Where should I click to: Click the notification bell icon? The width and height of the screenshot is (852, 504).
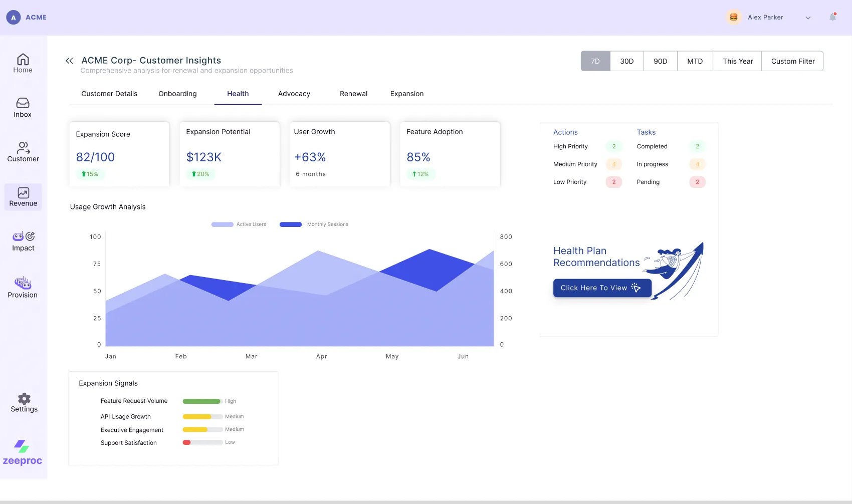tap(832, 17)
